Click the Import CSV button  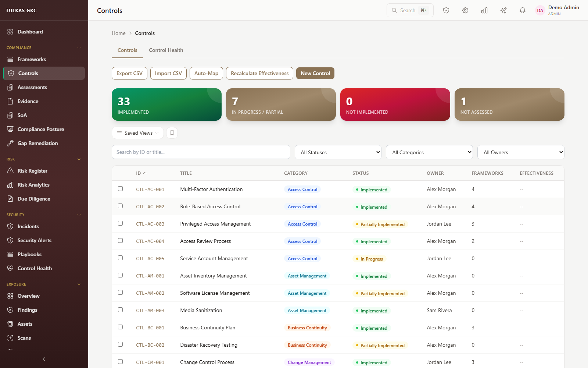pos(168,73)
